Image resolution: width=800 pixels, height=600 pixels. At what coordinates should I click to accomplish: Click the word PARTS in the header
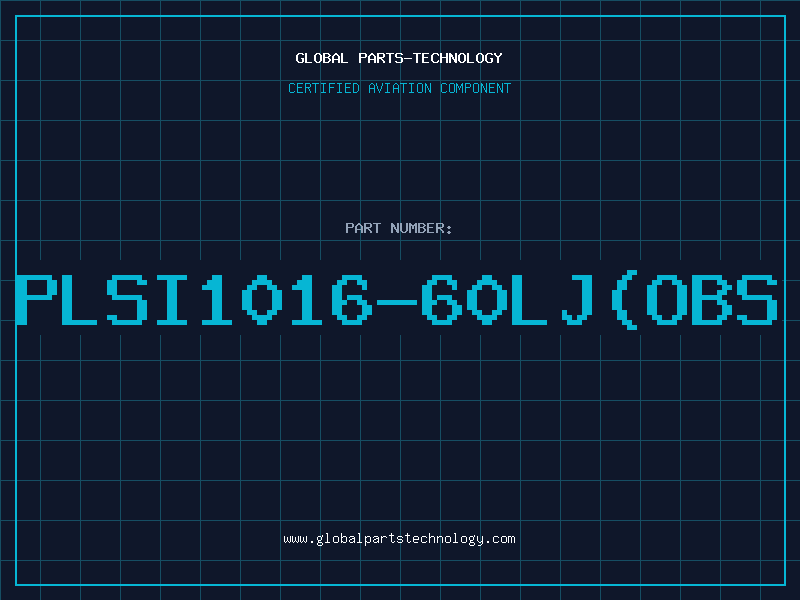[380, 58]
